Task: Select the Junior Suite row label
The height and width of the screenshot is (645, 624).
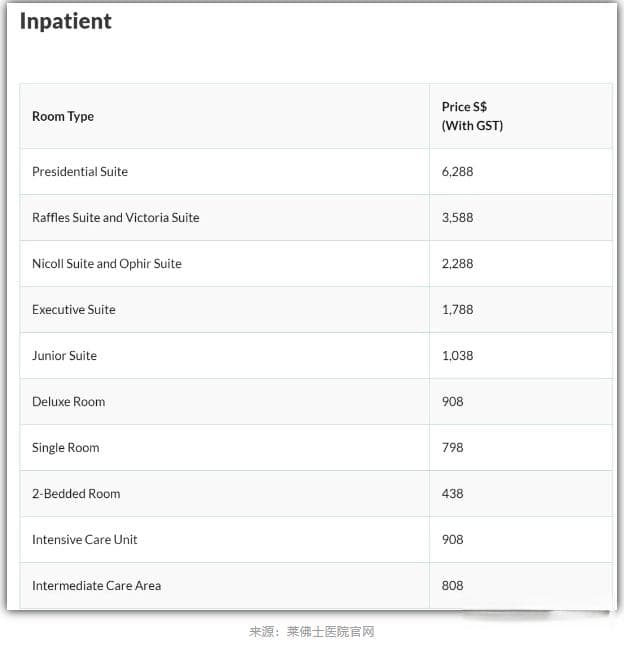Action: point(64,356)
